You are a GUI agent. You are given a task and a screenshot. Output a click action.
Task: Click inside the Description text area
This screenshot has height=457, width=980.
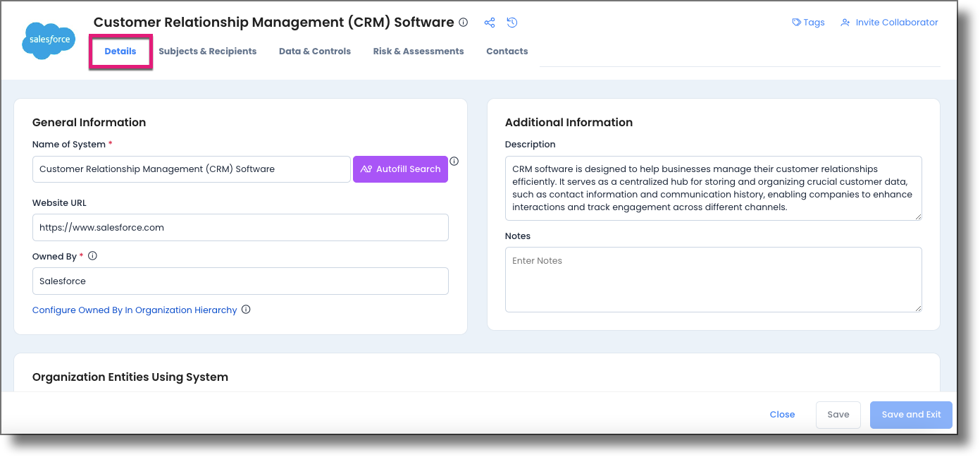pos(714,188)
